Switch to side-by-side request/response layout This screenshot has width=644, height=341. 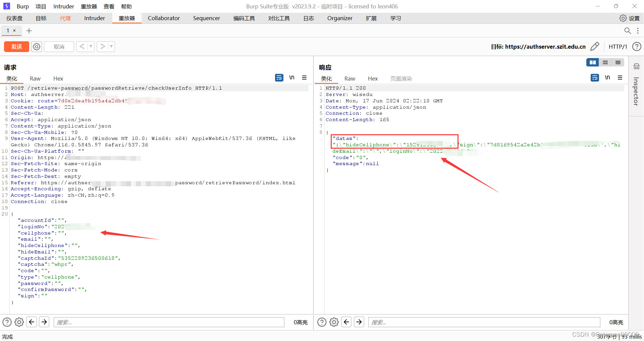click(593, 62)
